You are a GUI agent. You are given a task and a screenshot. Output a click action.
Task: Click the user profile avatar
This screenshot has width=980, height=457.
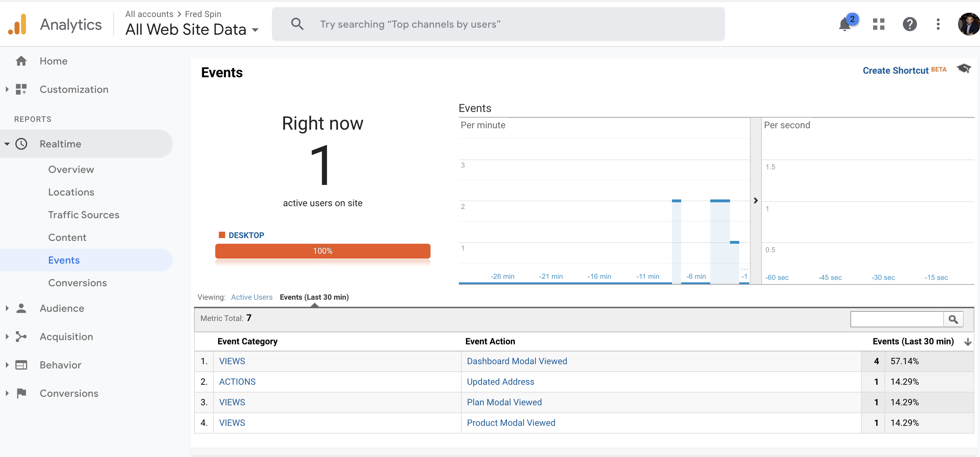pos(969,24)
